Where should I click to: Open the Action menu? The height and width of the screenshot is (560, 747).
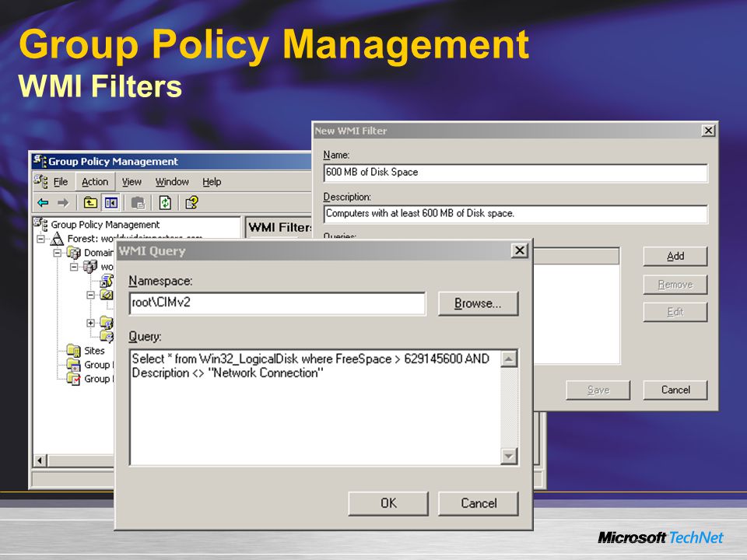pyautogui.click(x=95, y=182)
